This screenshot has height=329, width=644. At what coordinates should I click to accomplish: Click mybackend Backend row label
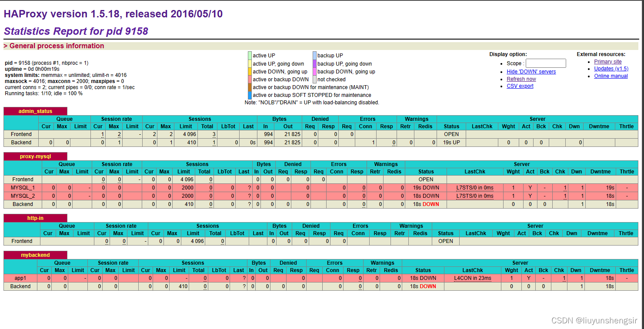click(x=21, y=286)
